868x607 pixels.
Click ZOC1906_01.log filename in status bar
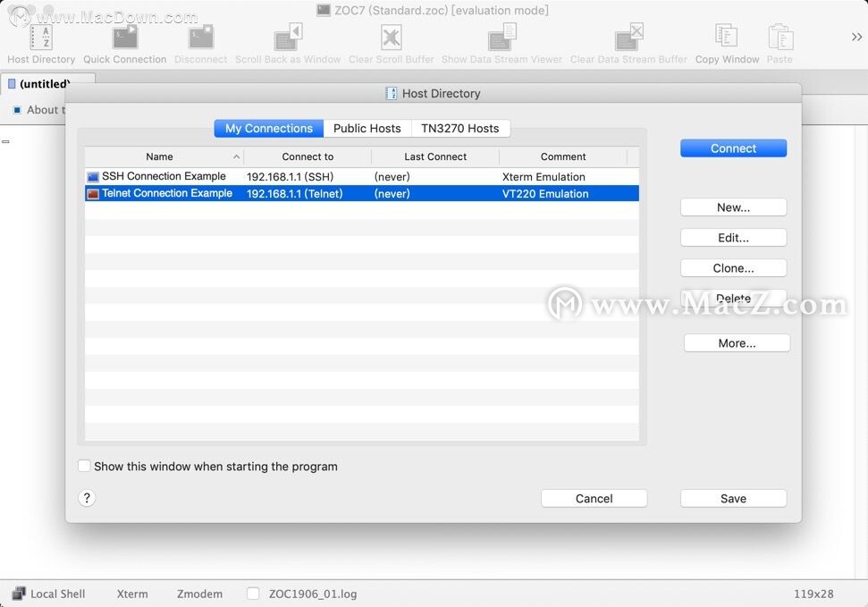tap(313, 594)
